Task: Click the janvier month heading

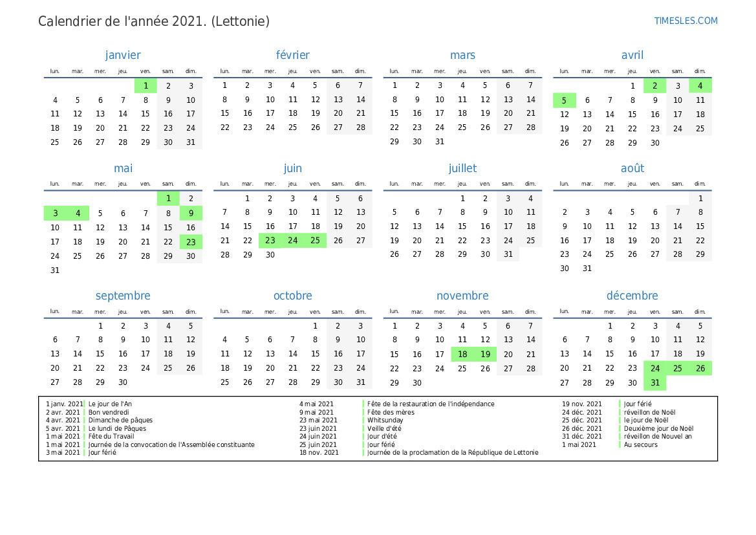Action: pos(123,56)
